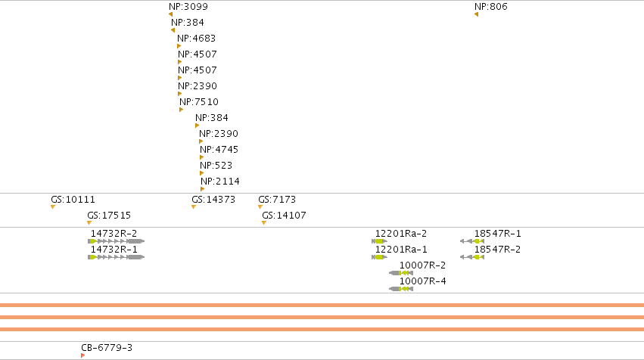Open the NP:4683 feature label
644x360 pixels.
[x=196, y=38]
